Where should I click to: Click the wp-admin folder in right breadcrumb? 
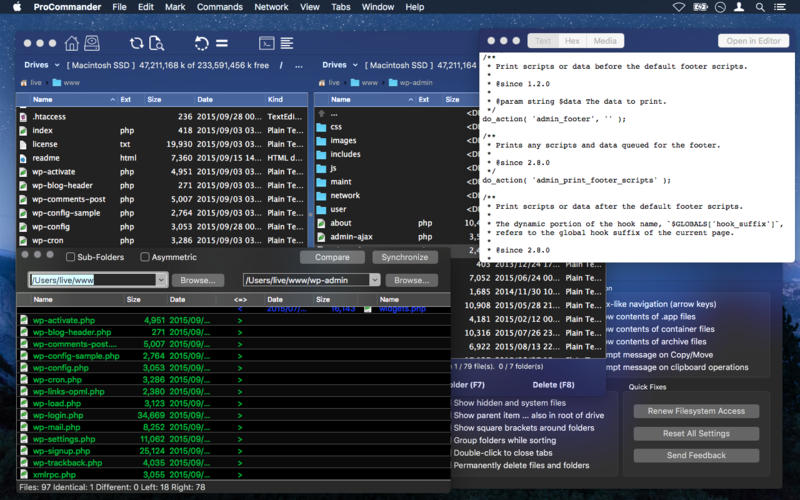410,83
